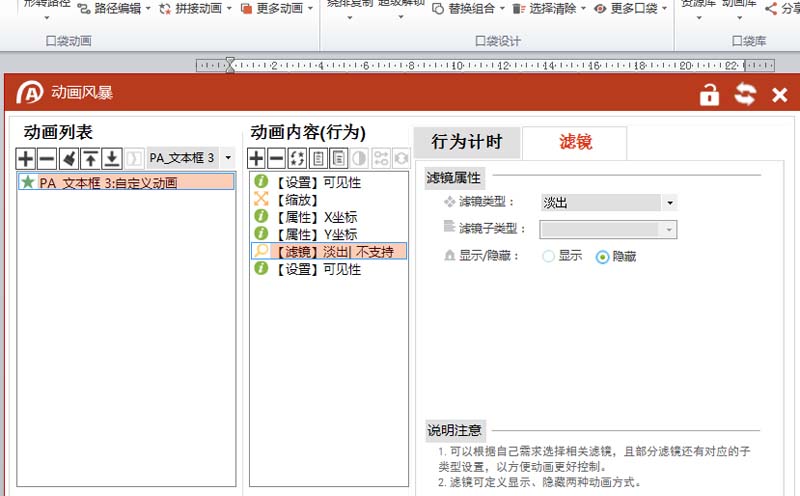Image resolution: width=800 pixels, height=496 pixels.
Task: Select the 【缩放】 behavior row
Action: pyautogui.click(x=329, y=199)
